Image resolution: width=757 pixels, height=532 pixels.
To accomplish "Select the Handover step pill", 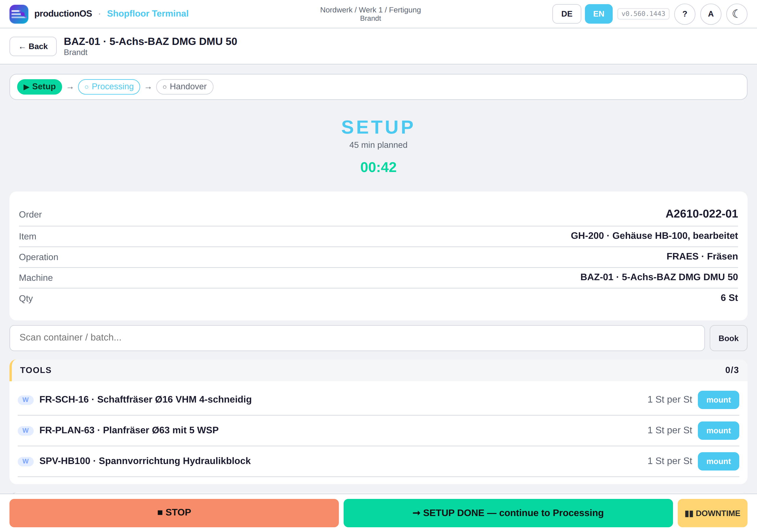I will click(x=185, y=87).
